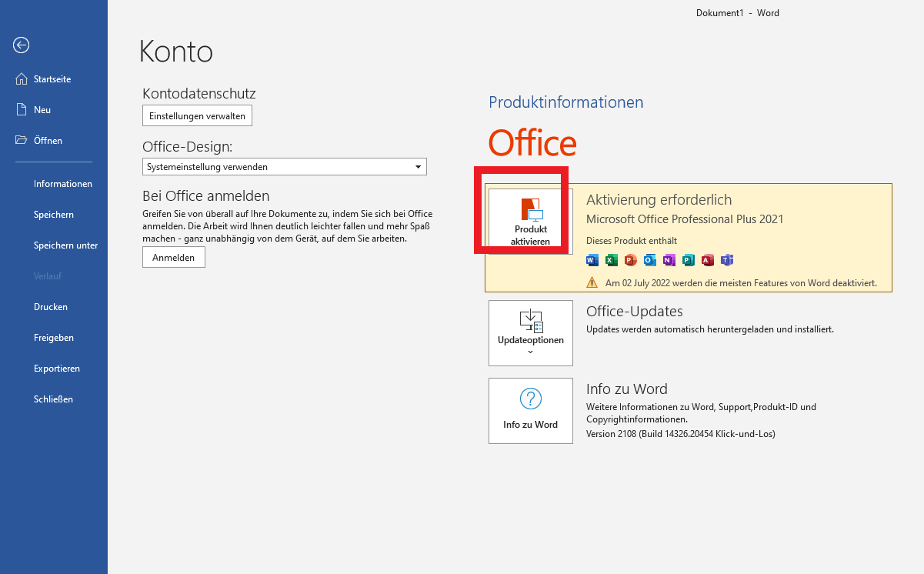The width and height of the screenshot is (924, 574).
Task: Click the Info zu Word question mark icon
Action: point(531,399)
